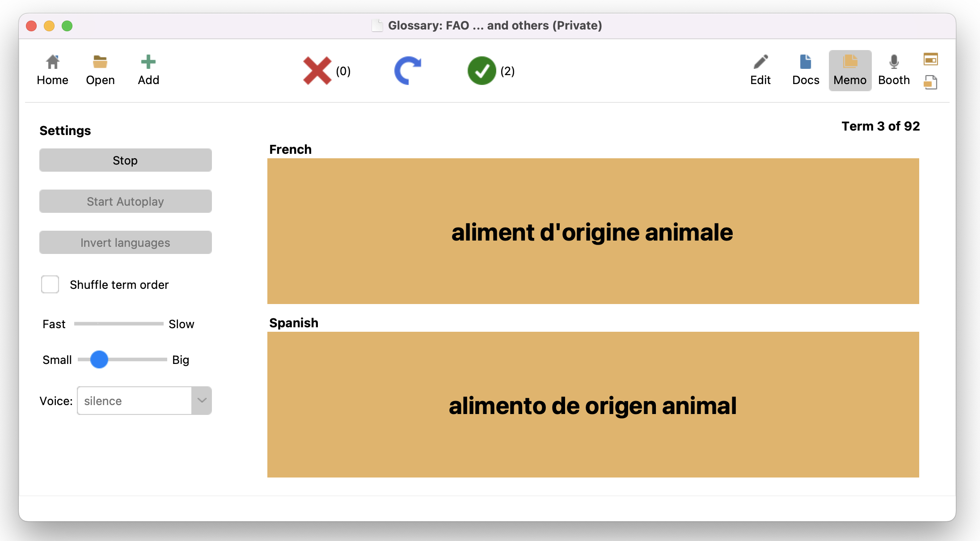980x541 pixels.
Task: Mark term wrong with red X
Action: click(317, 71)
